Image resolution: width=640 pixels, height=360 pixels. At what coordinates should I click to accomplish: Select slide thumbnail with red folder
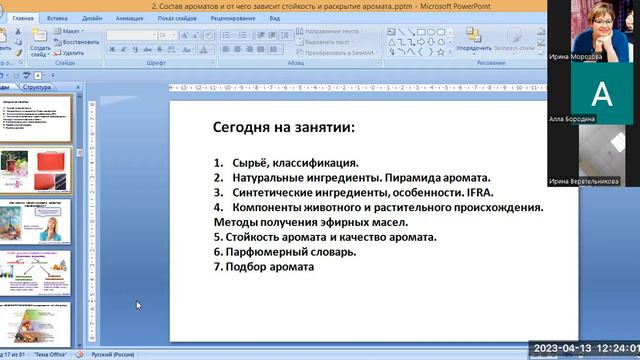36,170
